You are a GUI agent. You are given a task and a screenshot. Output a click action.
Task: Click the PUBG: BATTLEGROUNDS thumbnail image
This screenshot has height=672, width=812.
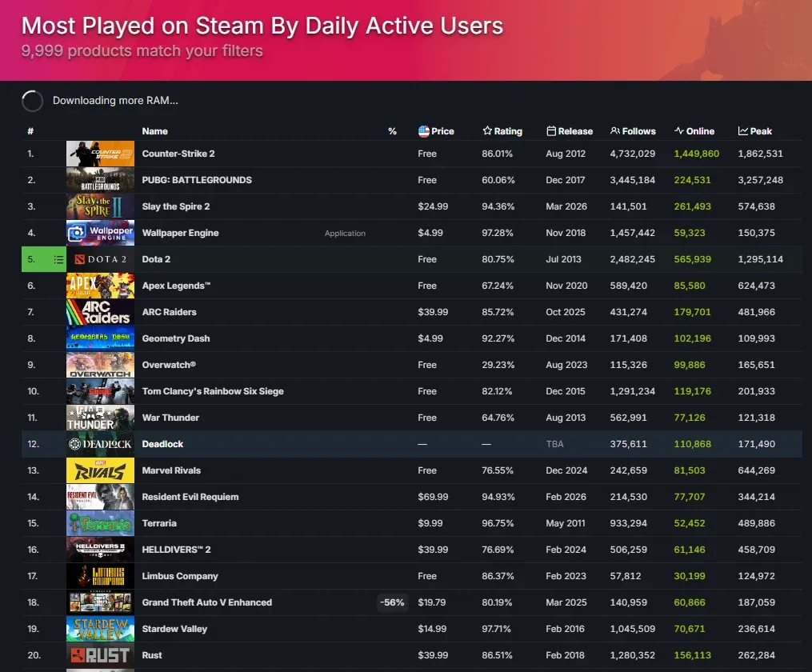pyautogui.click(x=100, y=180)
